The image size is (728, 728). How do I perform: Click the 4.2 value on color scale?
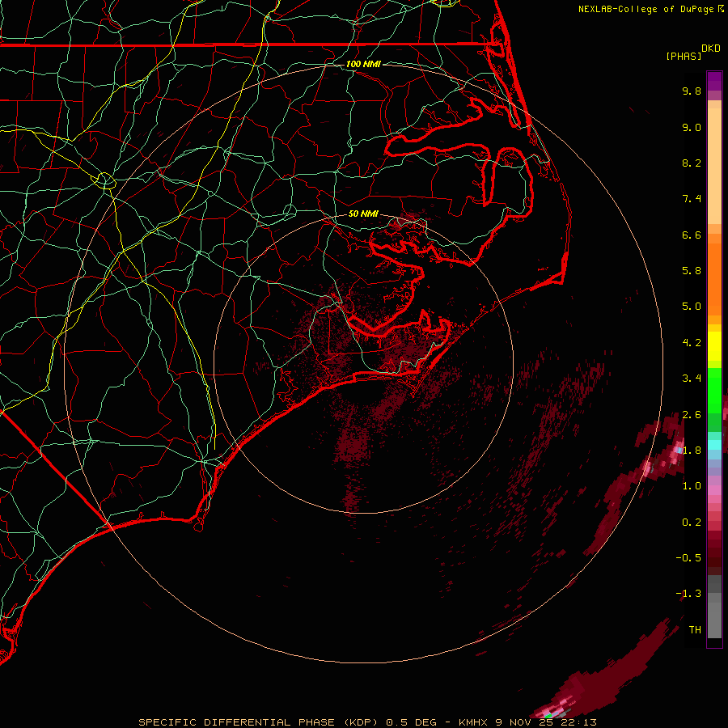692,343
